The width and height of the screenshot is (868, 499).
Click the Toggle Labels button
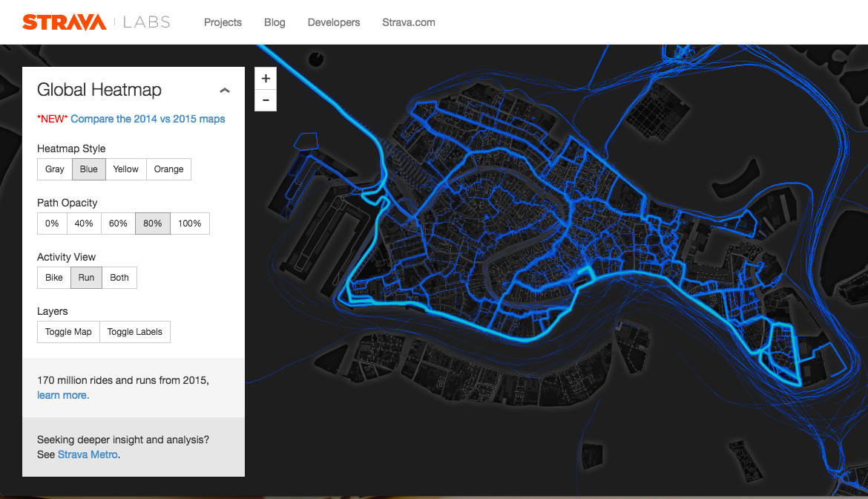click(x=134, y=332)
